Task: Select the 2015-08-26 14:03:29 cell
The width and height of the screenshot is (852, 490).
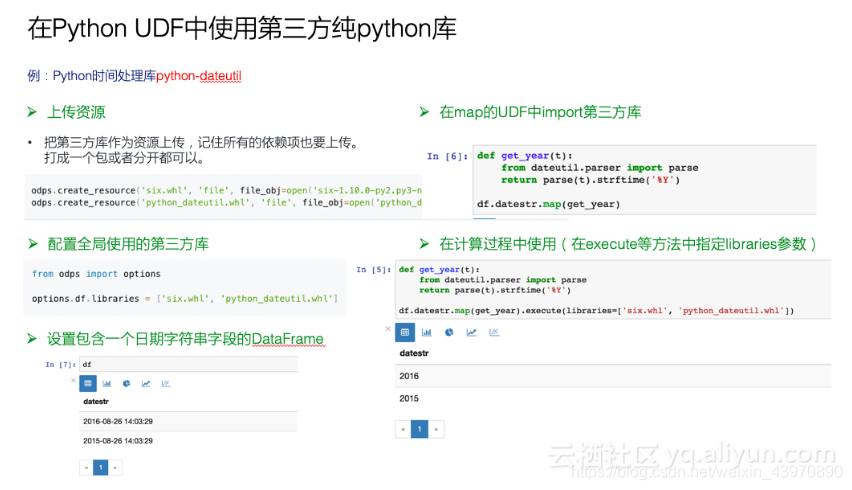Action: (189, 441)
